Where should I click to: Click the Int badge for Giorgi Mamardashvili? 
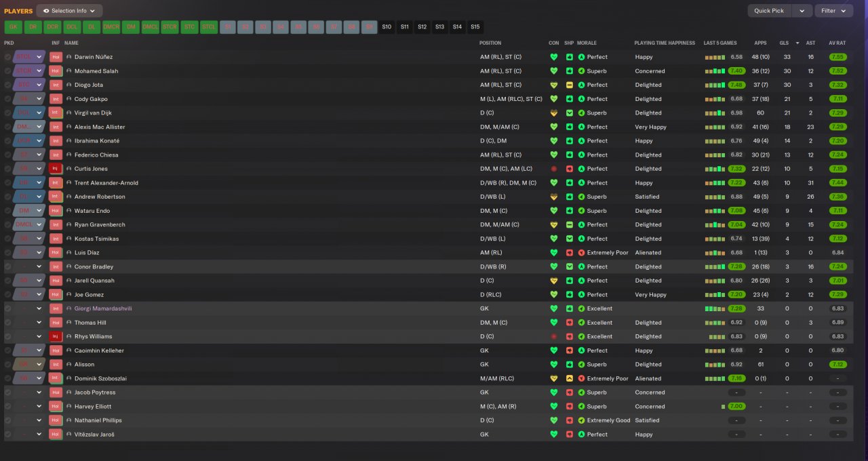pos(56,308)
